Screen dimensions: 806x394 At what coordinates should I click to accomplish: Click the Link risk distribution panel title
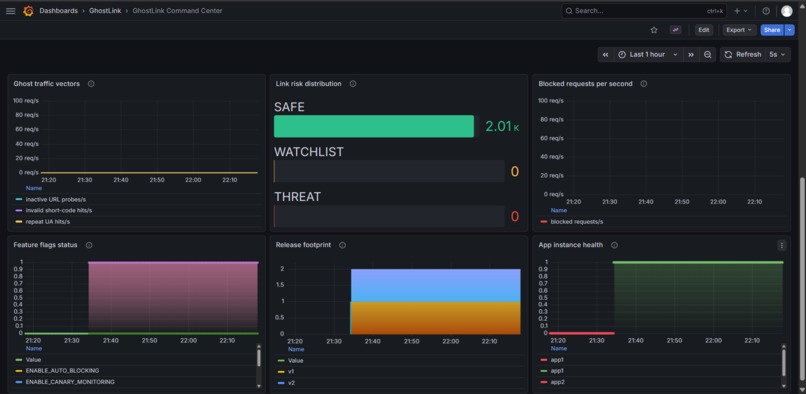(x=308, y=84)
